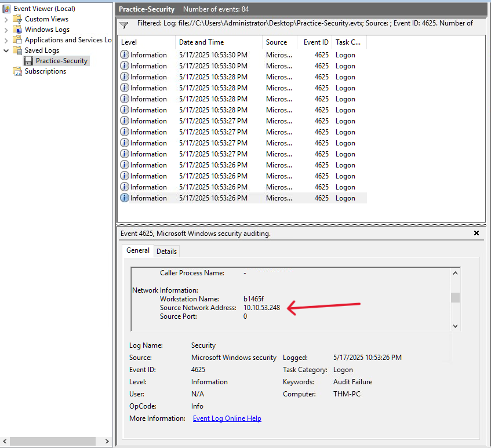Expand the Custom Views tree node

coord(6,19)
